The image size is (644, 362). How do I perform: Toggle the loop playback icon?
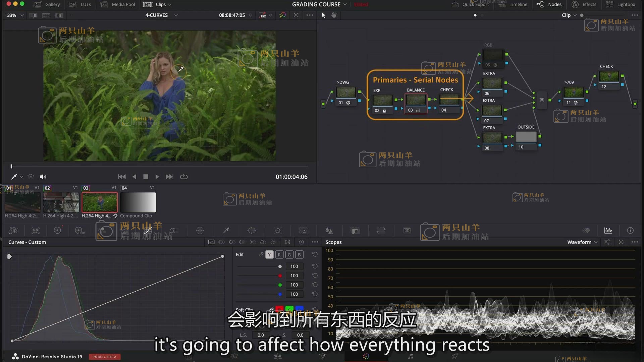click(184, 177)
